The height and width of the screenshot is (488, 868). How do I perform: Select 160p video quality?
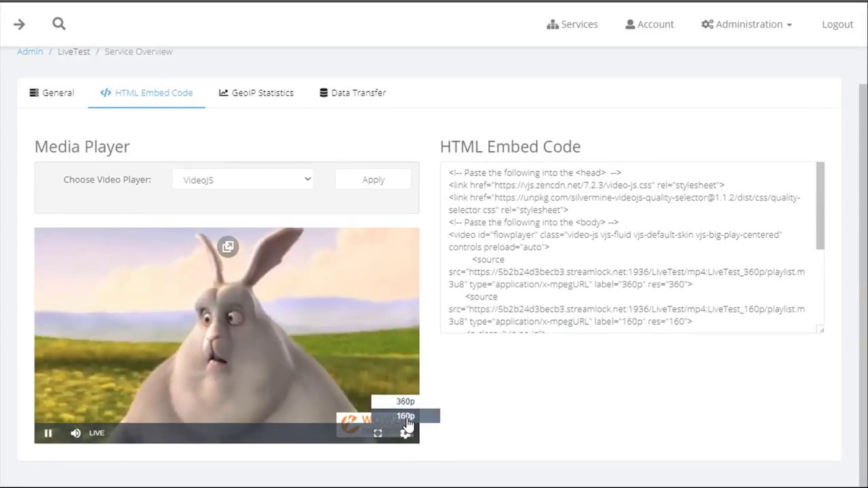(406, 416)
